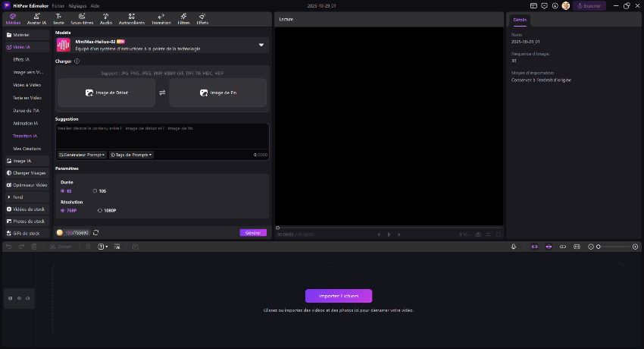
Task: Expand the MiniMax-Hailuo-02 model dropdown
Action: tap(261, 45)
